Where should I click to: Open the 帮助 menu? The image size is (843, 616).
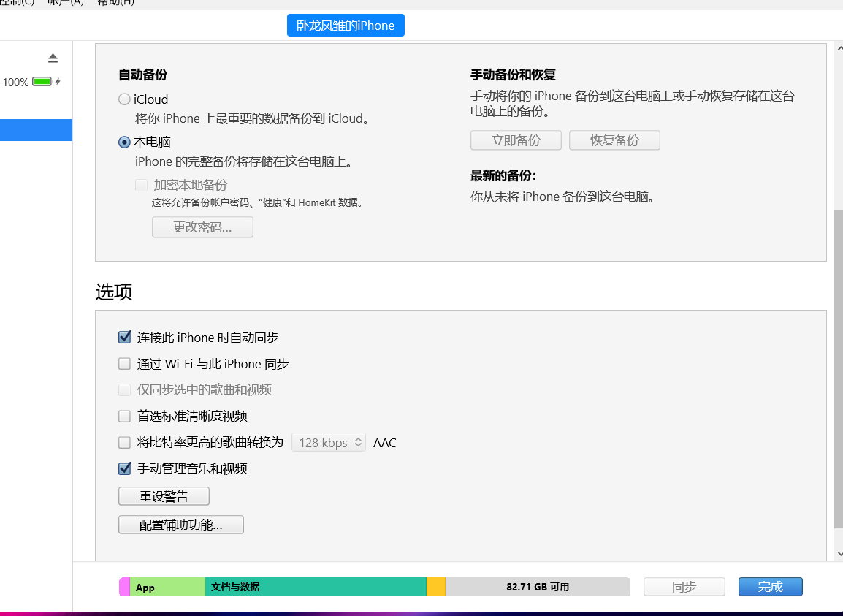pyautogui.click(x=115, y=2)
